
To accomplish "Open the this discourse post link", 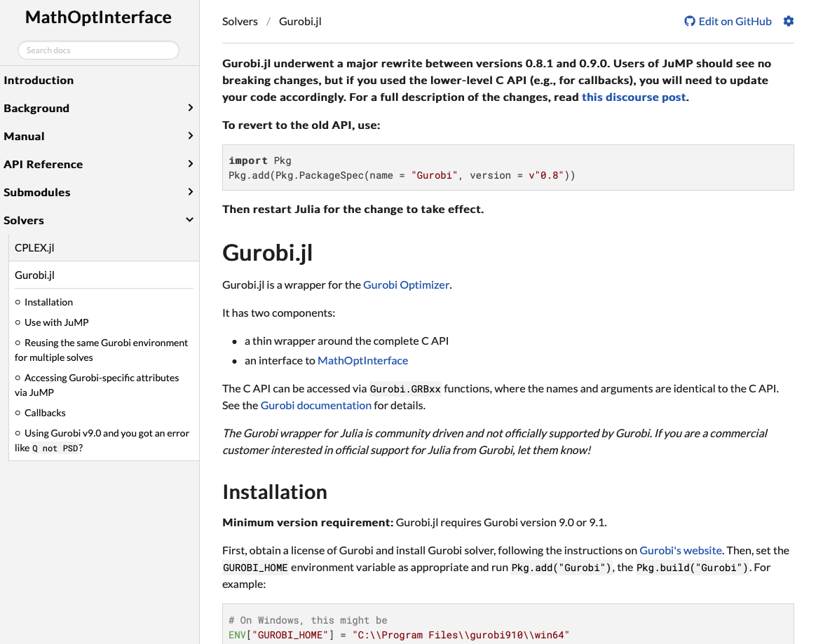I will click(x=634, y=97).
